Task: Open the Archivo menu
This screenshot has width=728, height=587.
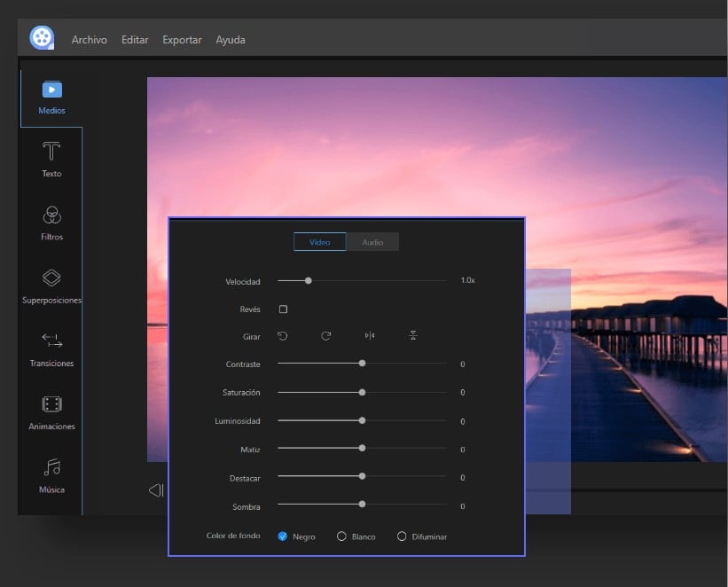Action: (x=89, y=40)
